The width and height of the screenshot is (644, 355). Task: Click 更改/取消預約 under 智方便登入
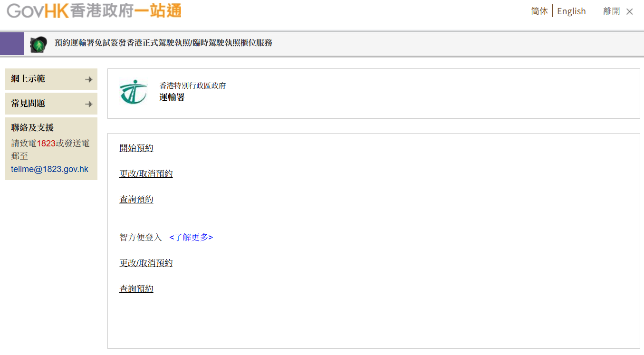[146, 262]
